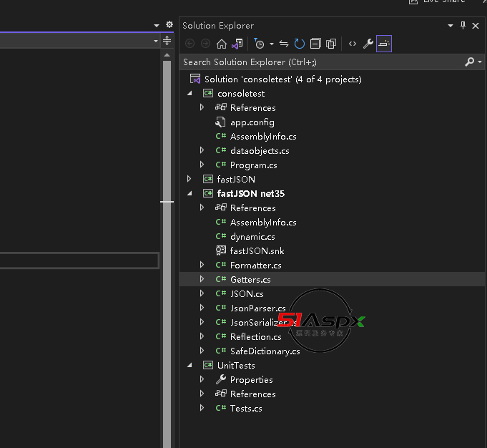Click the View Code angle brackets icon
487x448 pixels.
pyautogui.click(x=353, y=44)
